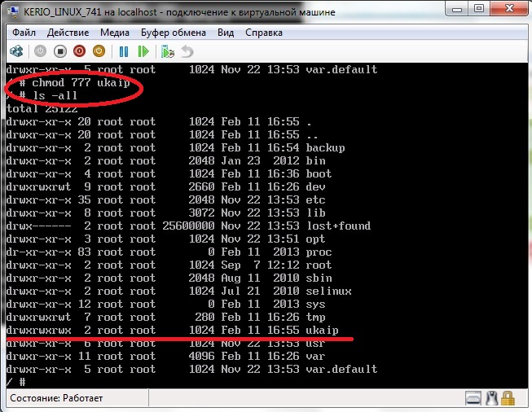Open the Файл menu
The height and width of the screenshot is (412, 532).
[24, 33]
